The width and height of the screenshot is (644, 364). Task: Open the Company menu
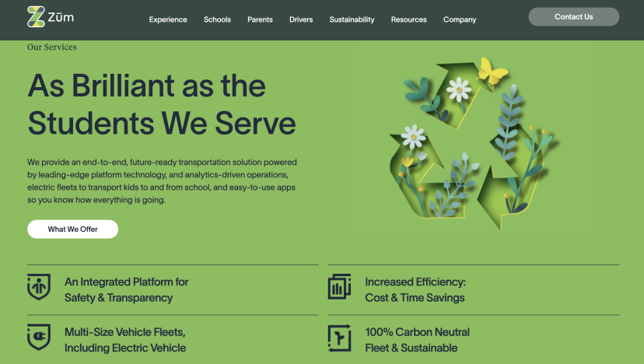click(x=460, y=19)
